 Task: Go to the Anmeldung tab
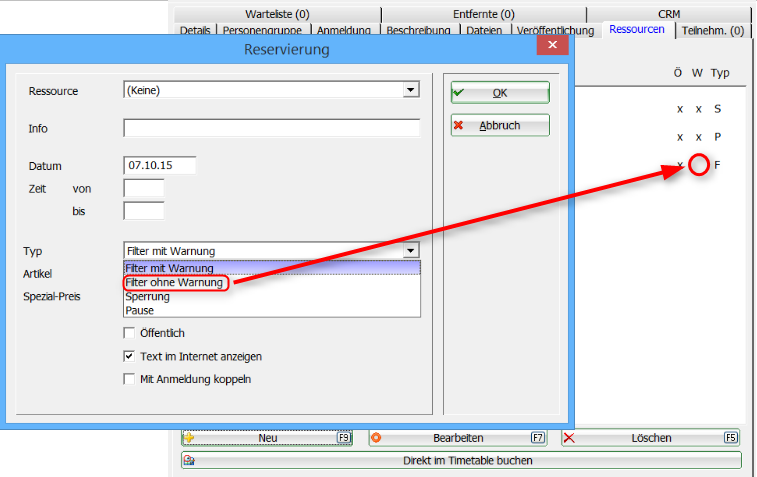[x=344, y=29]
